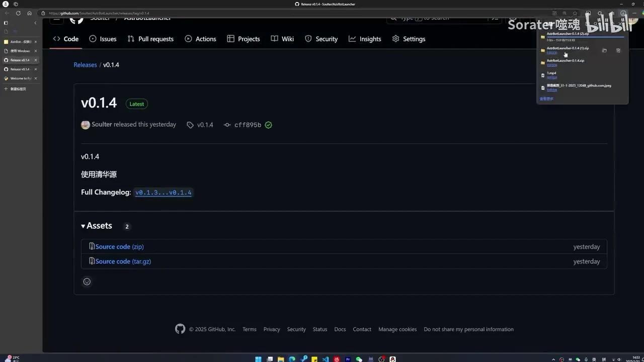This screenshot has height=362, width=644.
Task: Switch to the Projects tab
Action: pos(244,39)
